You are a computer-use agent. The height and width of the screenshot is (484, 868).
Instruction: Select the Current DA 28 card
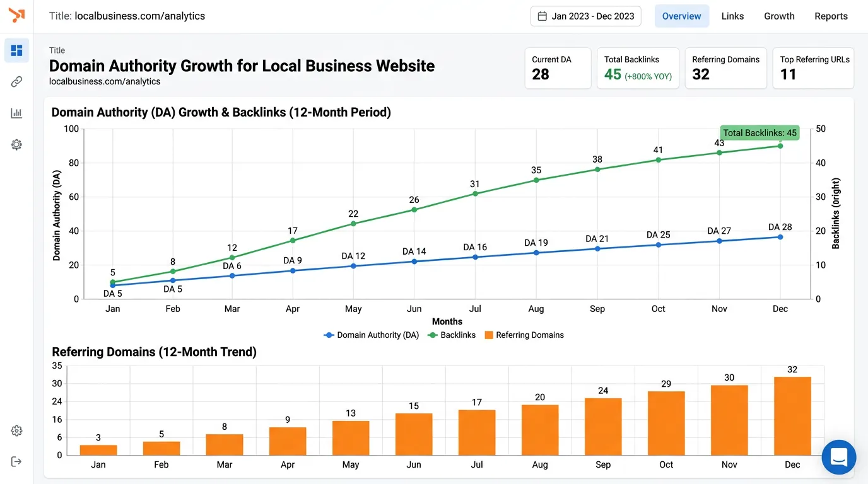tap(558, 68)
